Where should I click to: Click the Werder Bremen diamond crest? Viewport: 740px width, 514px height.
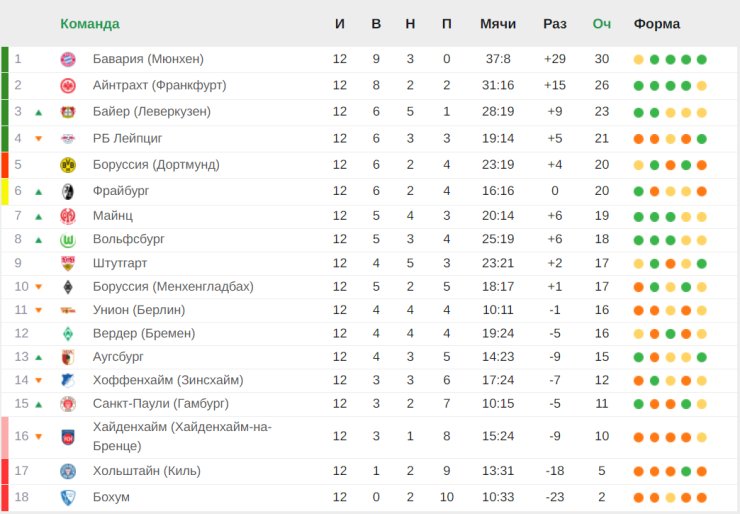[x=68, y=334]
